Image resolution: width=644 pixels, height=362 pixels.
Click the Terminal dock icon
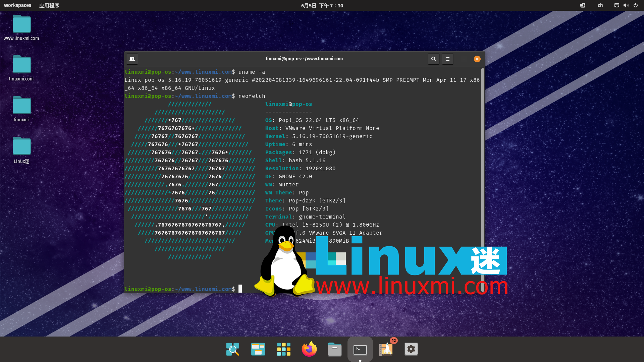coord(360,349)
